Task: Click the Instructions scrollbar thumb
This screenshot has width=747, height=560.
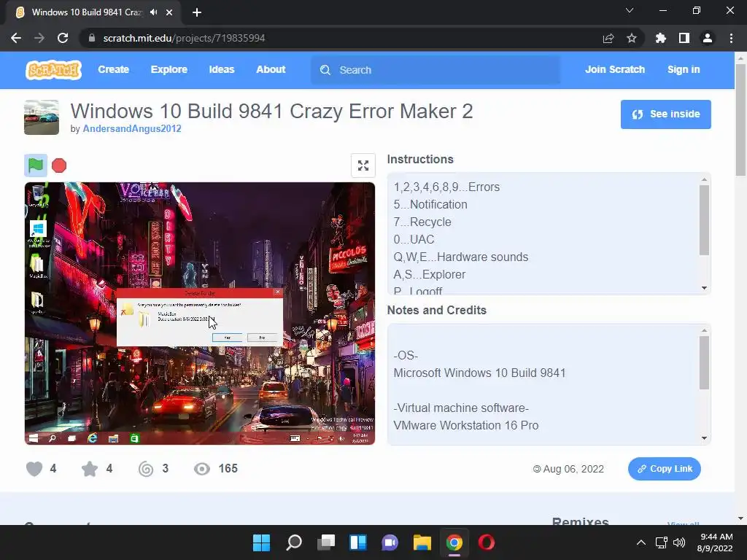Action: (x=704, y=220)
